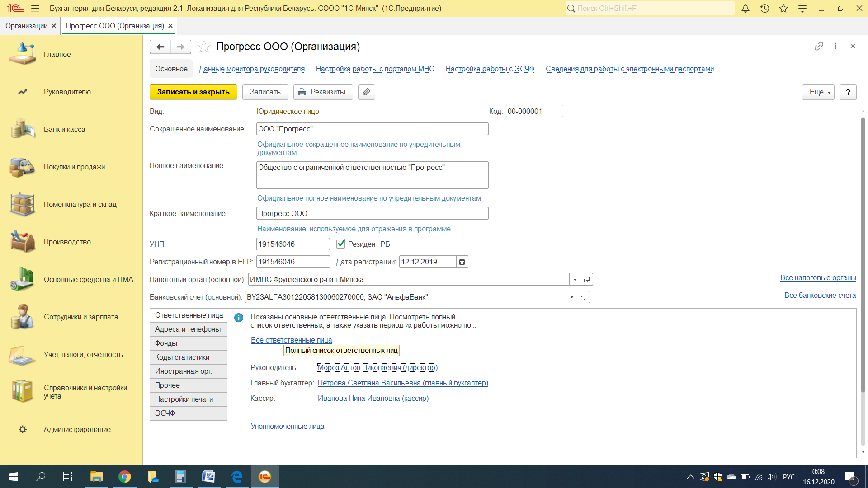Open Коды статистики tab
Image resolution: width=868 pixels, height=488 pixels.
[188, 357]
